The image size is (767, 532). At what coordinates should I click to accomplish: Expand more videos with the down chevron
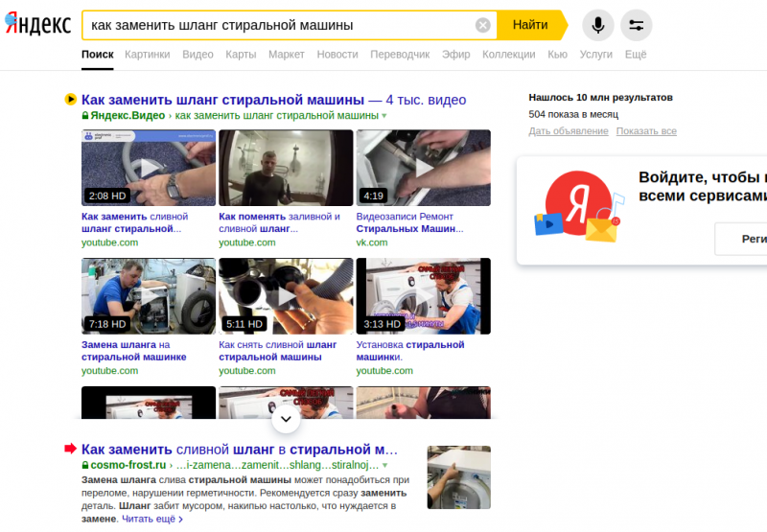click(286, 419)
